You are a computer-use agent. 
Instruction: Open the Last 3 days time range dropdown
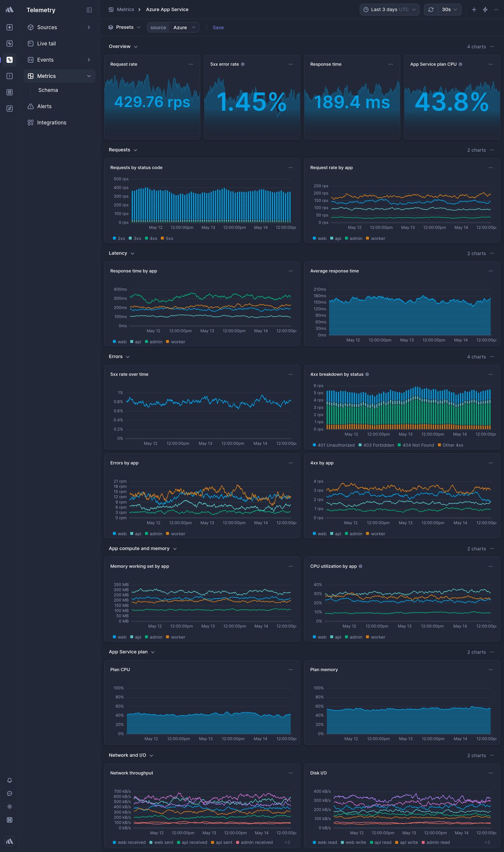[x=390, y=9]
